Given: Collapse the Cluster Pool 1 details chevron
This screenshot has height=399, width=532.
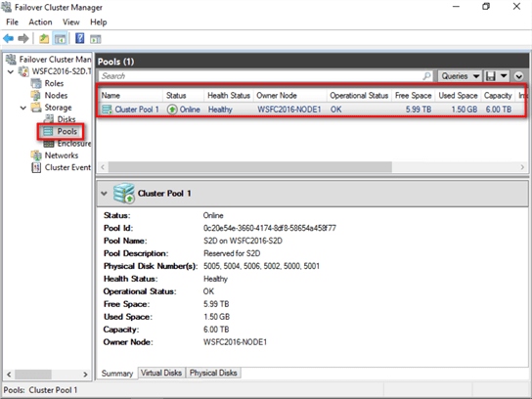Looking at the screenshot, I should coord(105,194).
